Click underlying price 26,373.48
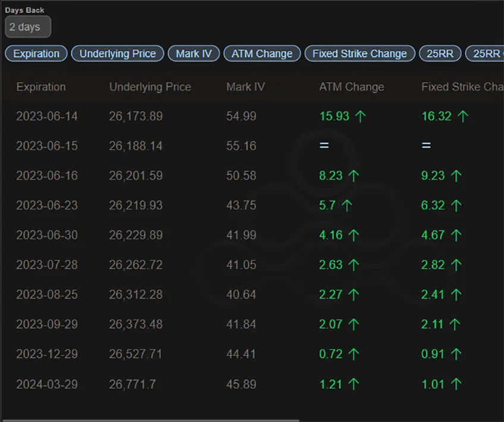Image resolution: width=504 pixels, height=422 pixels. [136, 324]
